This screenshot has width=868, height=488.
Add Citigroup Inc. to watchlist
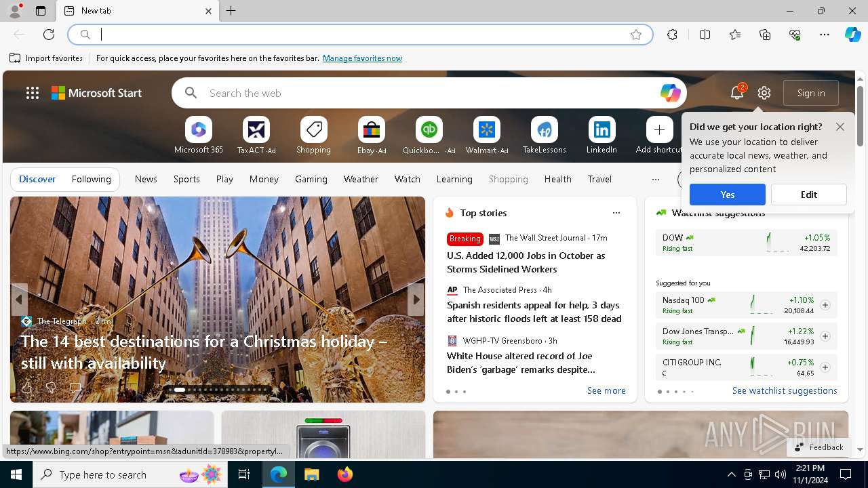click(825, 367)
